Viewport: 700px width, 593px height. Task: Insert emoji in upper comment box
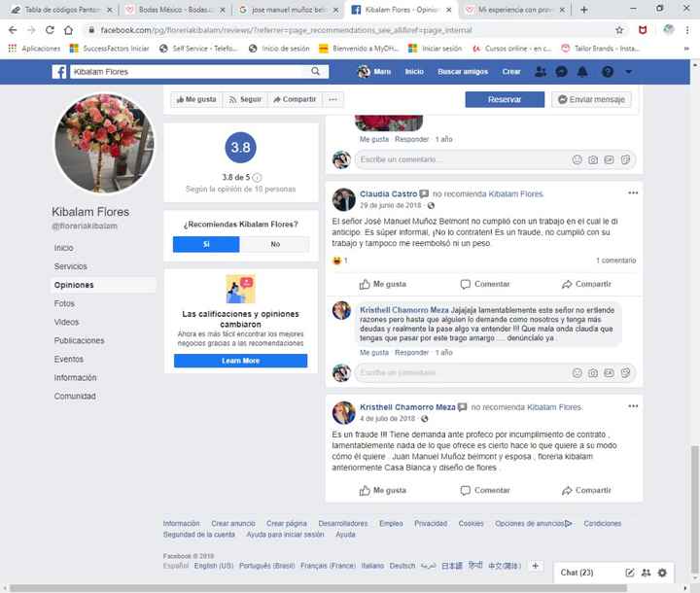[x=577, y=159]
